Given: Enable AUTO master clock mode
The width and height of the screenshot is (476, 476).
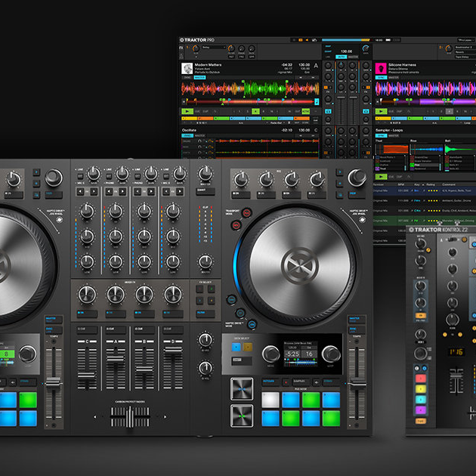Looking at the screenshot, I should tap(341, 57).
